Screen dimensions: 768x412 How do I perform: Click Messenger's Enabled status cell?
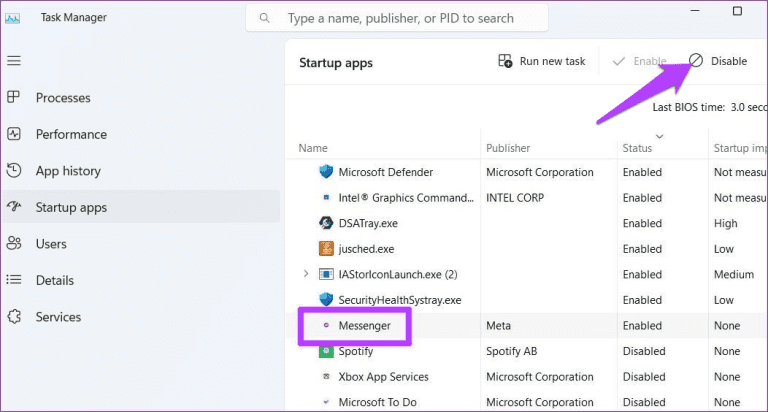[x=642, y=325]
